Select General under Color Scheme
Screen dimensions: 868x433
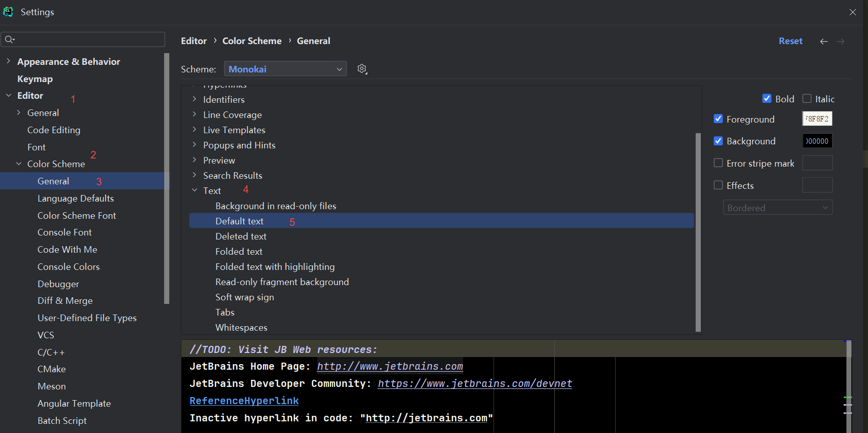click(x=53, y=181)
